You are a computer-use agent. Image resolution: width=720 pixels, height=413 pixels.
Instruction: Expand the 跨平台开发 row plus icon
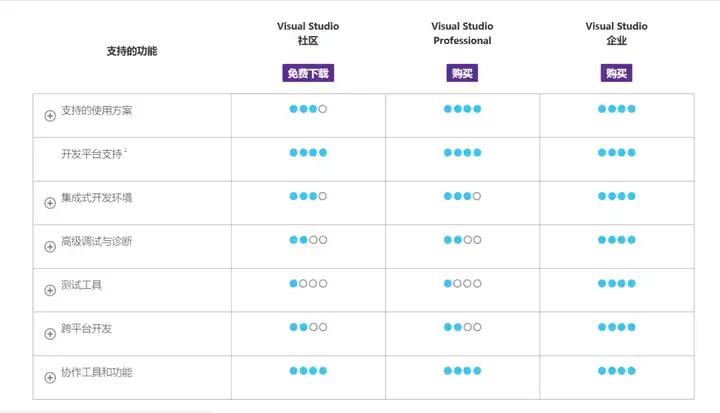[50, 334]
